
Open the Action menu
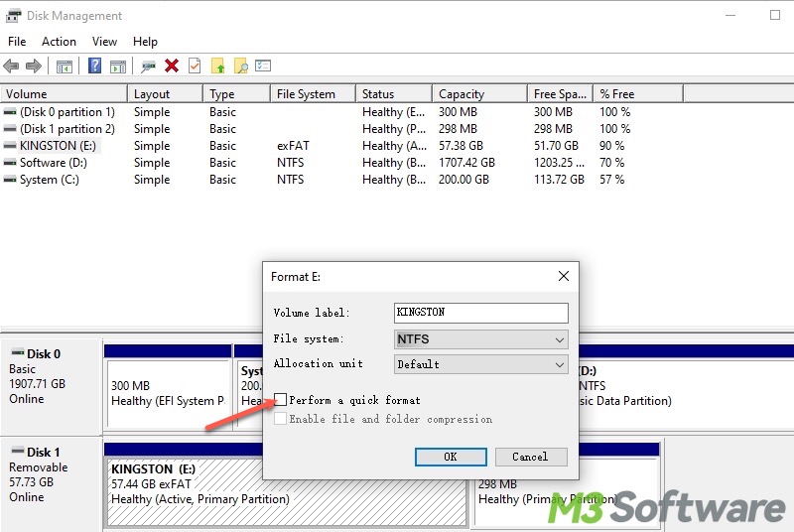click(59, 42)
